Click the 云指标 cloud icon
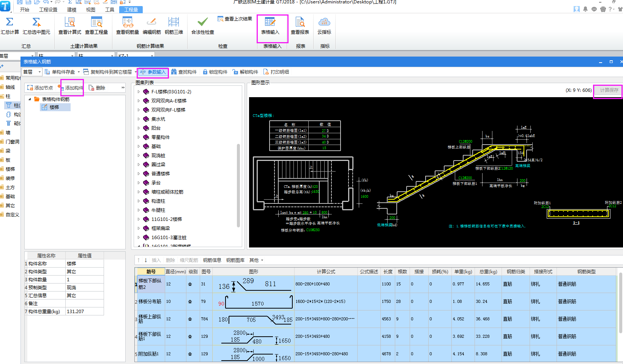 [x=324, y=22]
